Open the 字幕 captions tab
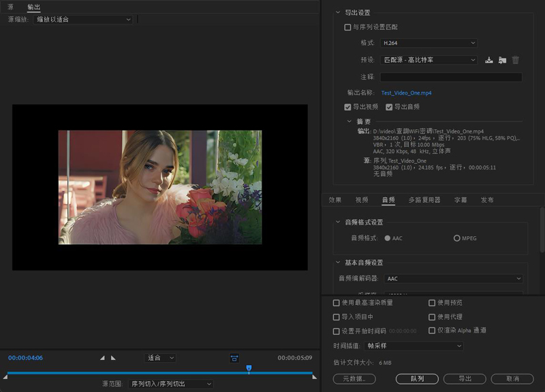The image size is (545, 392). pos(461,200)
